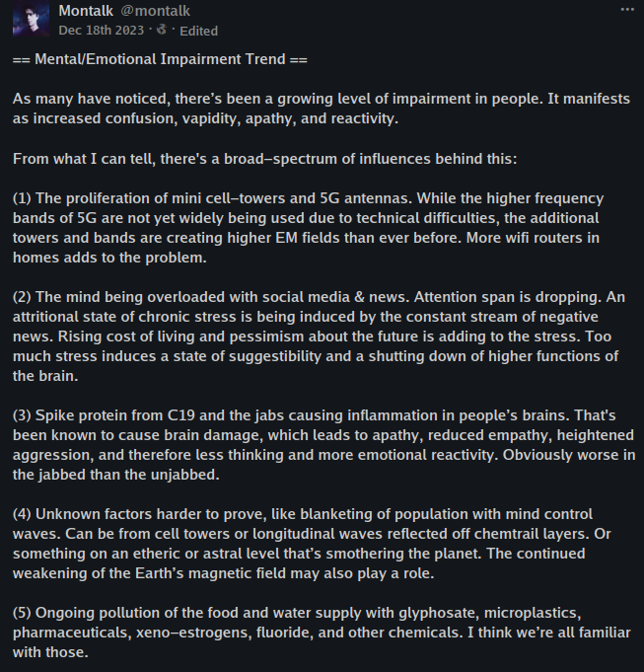Open the three-dot post options menu
The height and width of the screenshot is (672, 644).
(627, 9)
